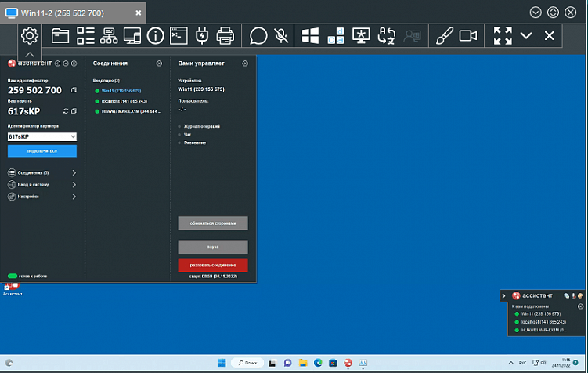
Task: Open the remote command terminal icon
Action: coord(179,35)
